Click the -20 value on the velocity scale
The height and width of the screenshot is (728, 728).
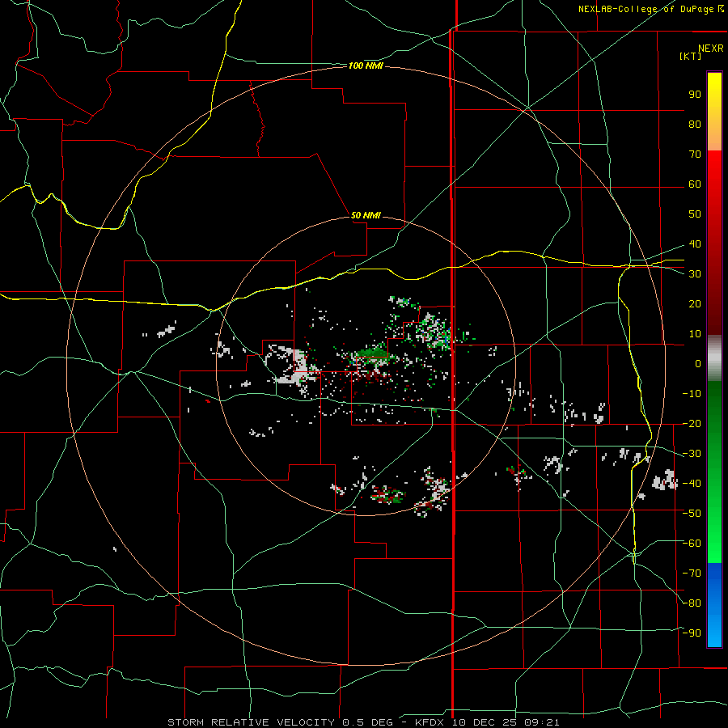coord(692,423)
